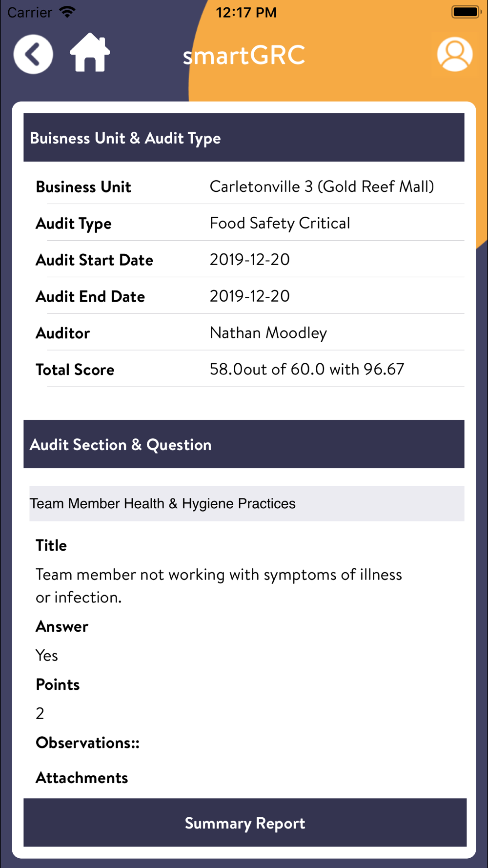Select the question title text about illness
The width and height of the screenshot is (488, 868).
pyautogui.click(x=219, y=585)
